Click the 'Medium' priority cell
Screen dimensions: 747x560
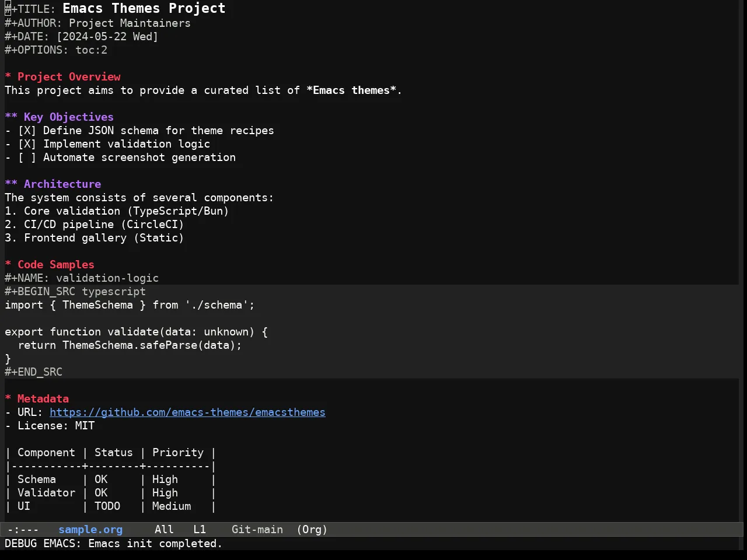point(172,506)
